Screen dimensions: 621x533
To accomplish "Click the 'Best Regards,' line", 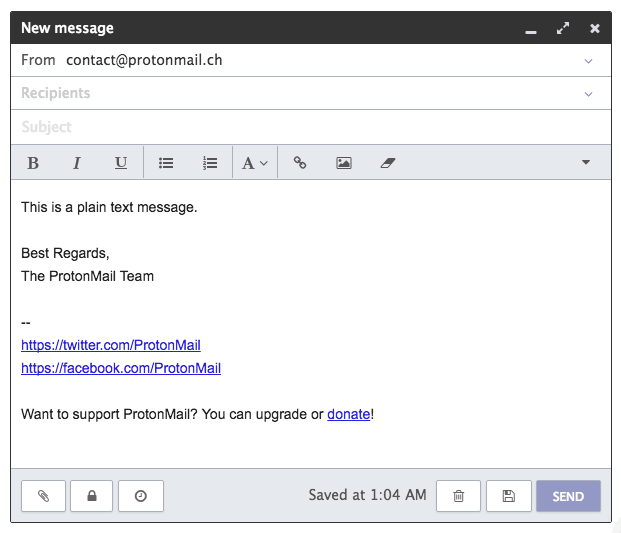I will [x=65, y=253].
